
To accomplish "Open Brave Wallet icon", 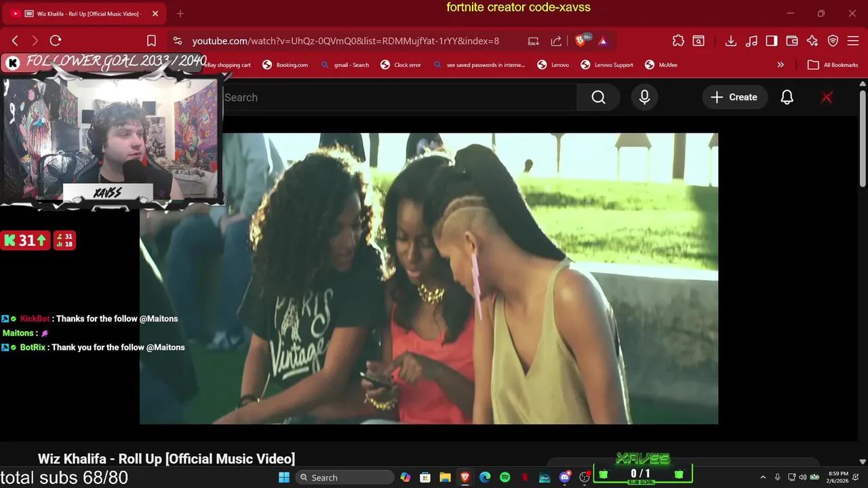I will pos(792,41).
